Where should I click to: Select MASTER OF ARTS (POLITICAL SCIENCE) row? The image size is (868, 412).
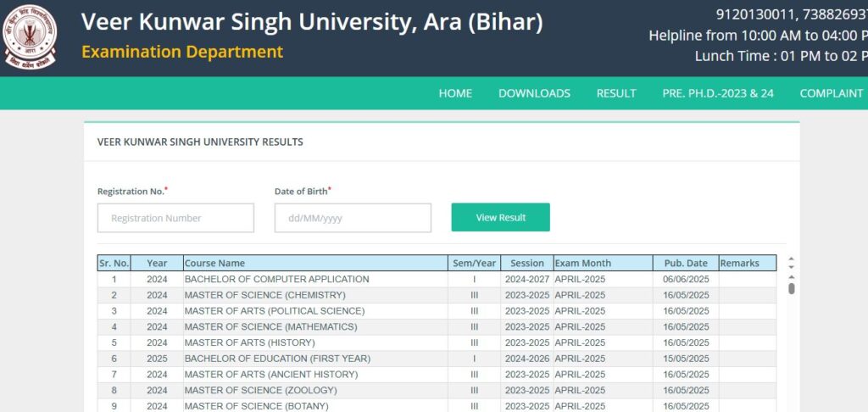pyautogui.click(x=437, y=311)
